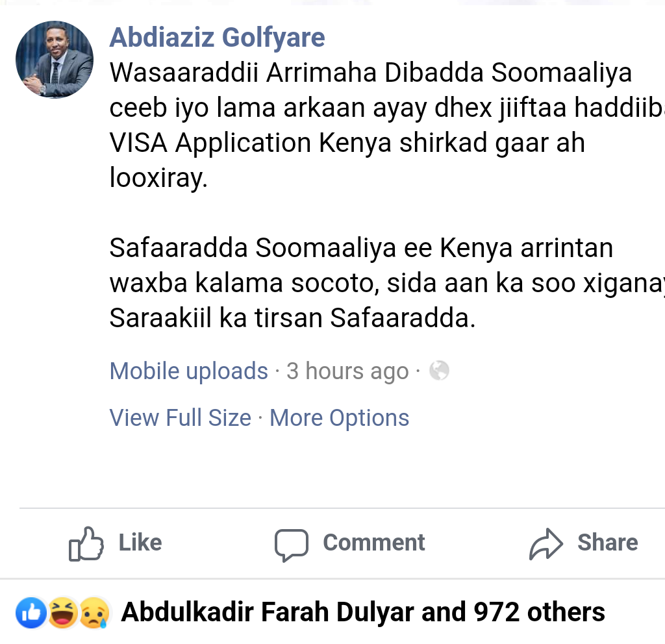Click the globe public visibility icon

[x=440, y=371]
